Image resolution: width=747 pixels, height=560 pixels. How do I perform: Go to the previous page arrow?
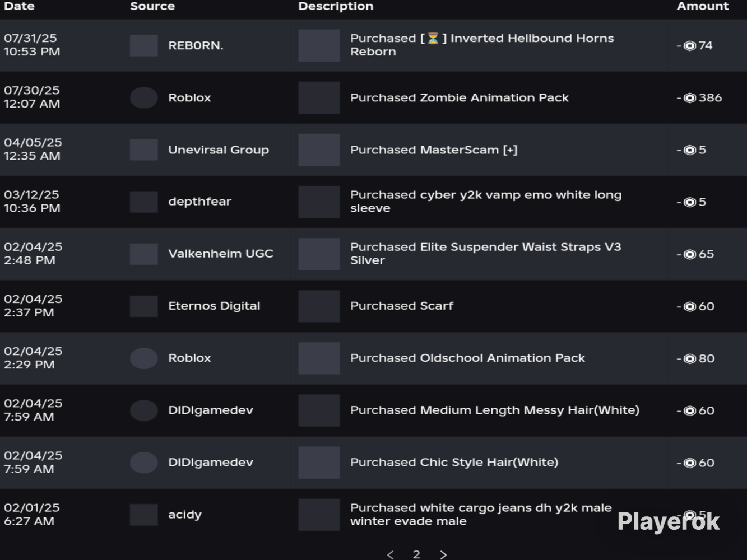coord(391,554)
